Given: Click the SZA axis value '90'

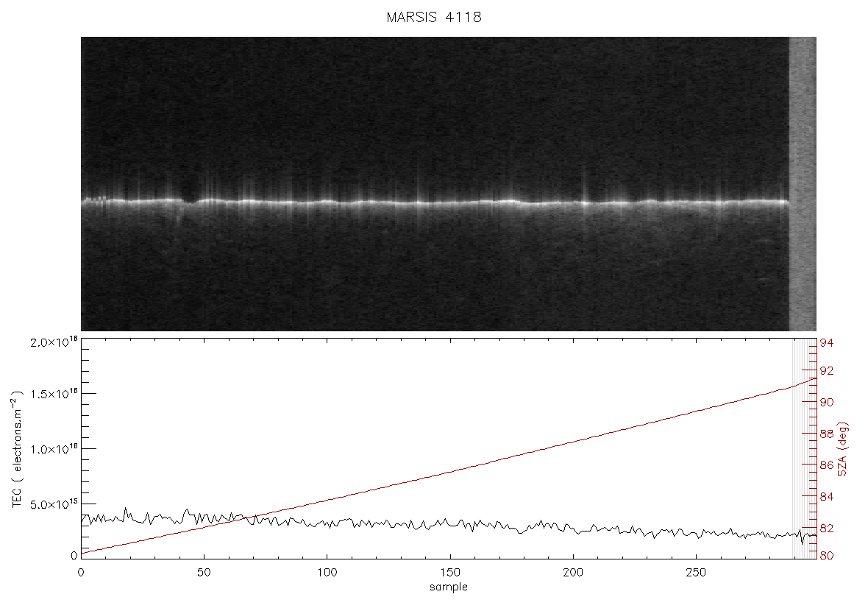Looking at the screenshot, I should (827, 403).
